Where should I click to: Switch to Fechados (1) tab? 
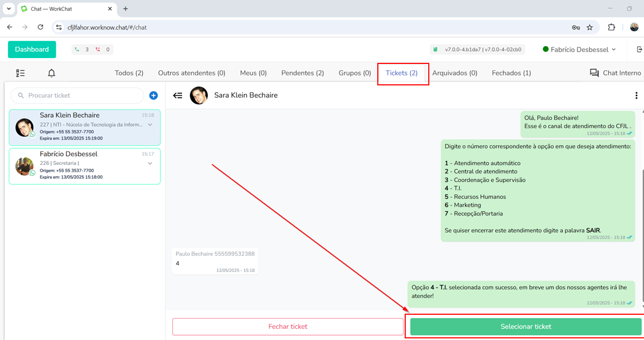(511, 73)
